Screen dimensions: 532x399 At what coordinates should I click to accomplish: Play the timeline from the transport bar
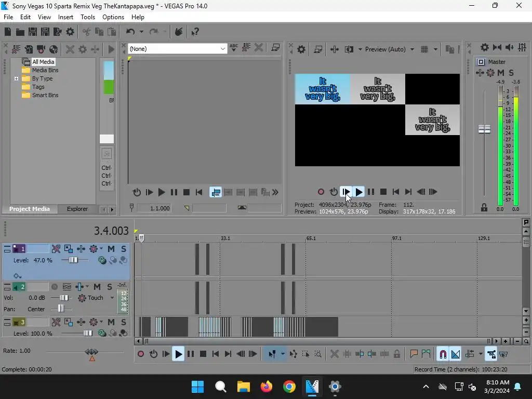coord(178,354)
